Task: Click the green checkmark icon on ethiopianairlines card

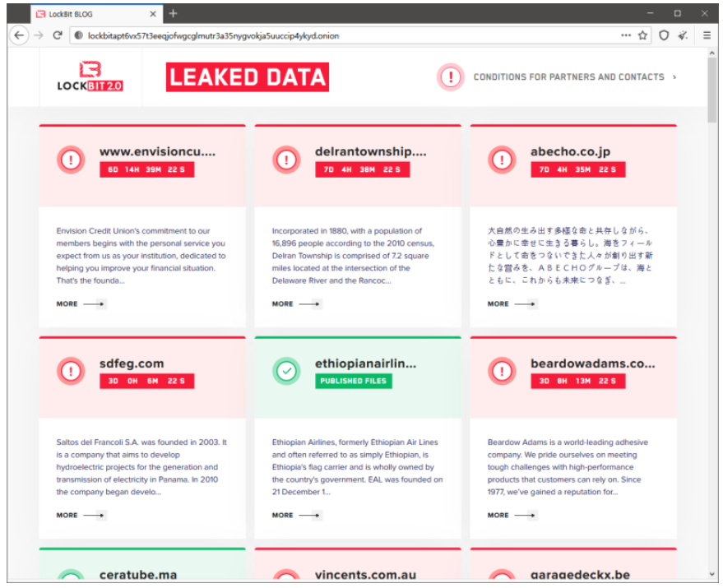Action: coord(286,371)
